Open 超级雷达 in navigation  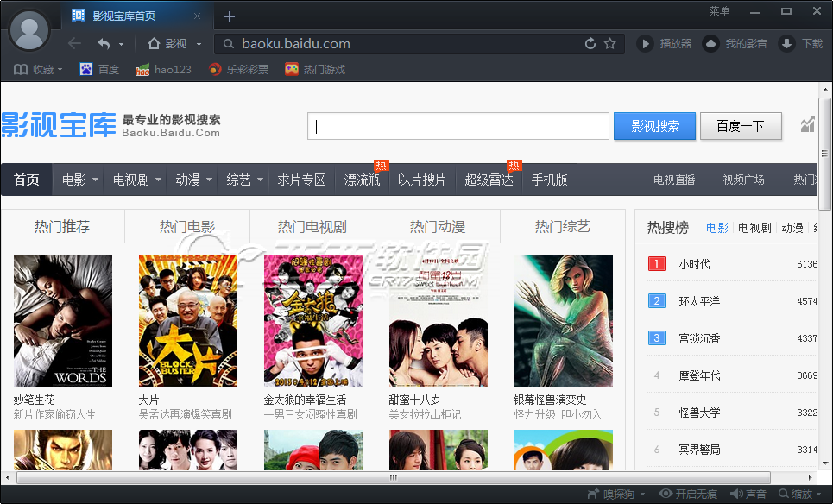[489, 180]
